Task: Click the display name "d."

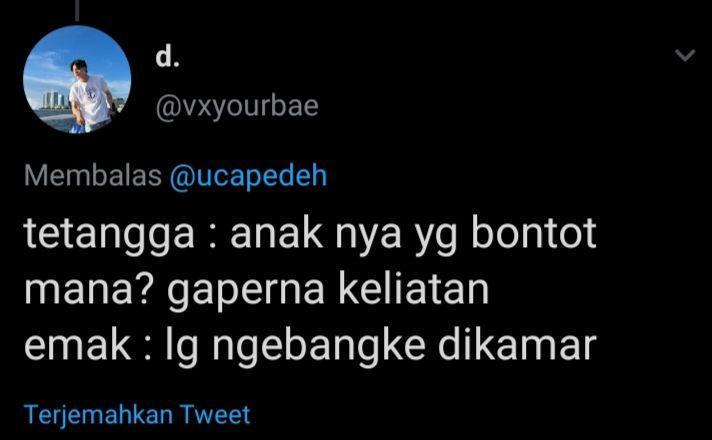Action: (167, 57)
